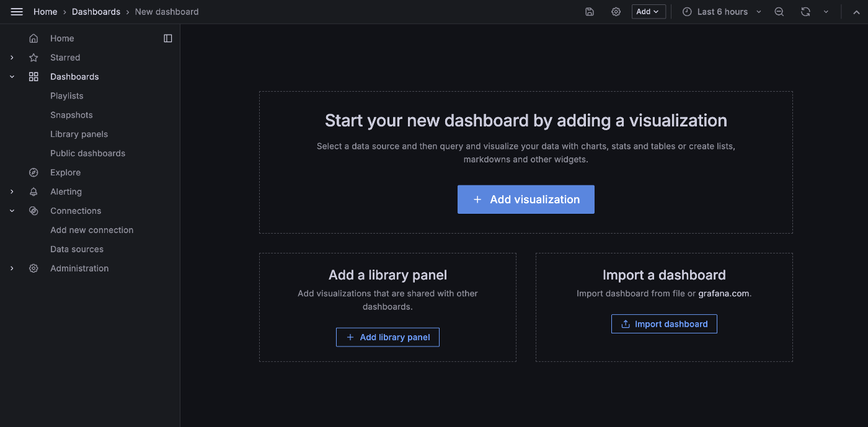The image size is (868, 427).
Task: Open Explore in the sidebar
Action: pos(65,173)
